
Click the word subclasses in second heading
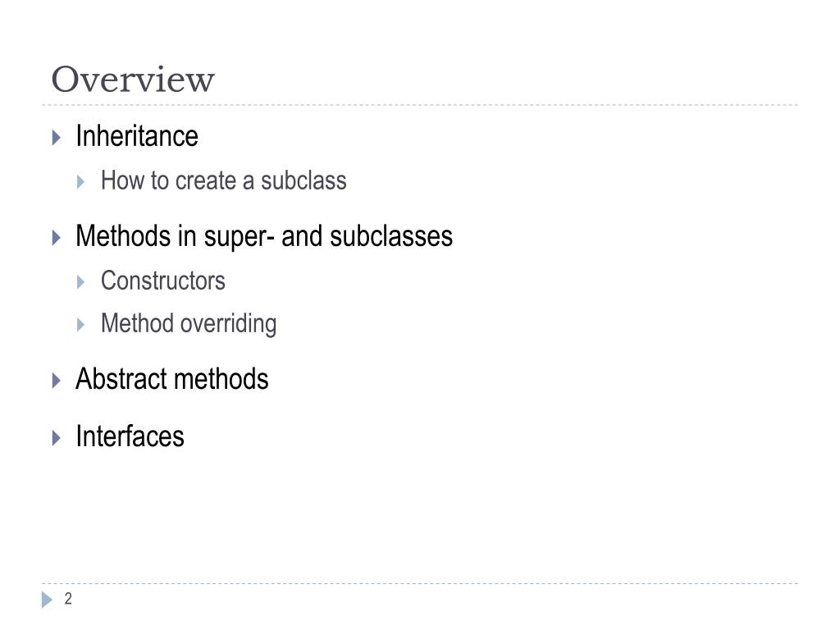(391, 236)
